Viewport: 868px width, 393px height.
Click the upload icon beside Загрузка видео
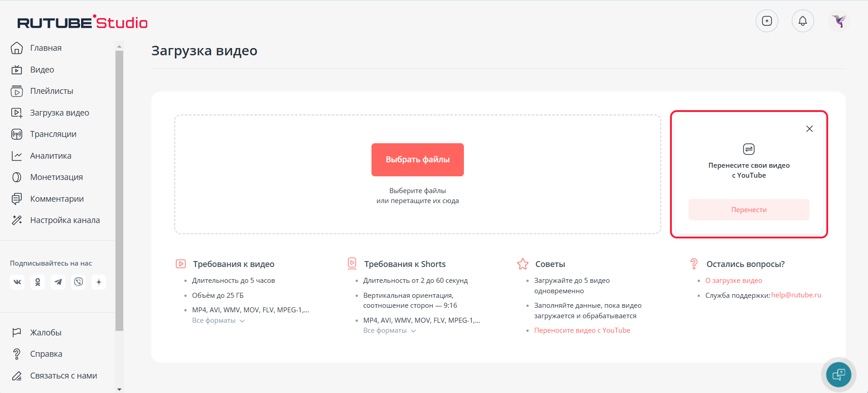tap(17, 113)
